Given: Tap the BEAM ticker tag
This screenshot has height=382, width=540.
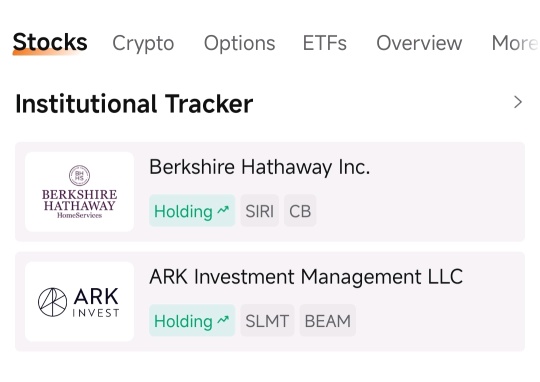Looking at the screenshot, I should coord(328,321).
